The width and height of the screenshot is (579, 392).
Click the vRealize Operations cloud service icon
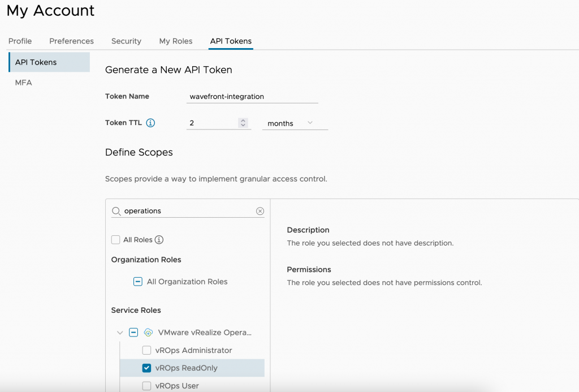pyautogui.click(x=148, y=333)
